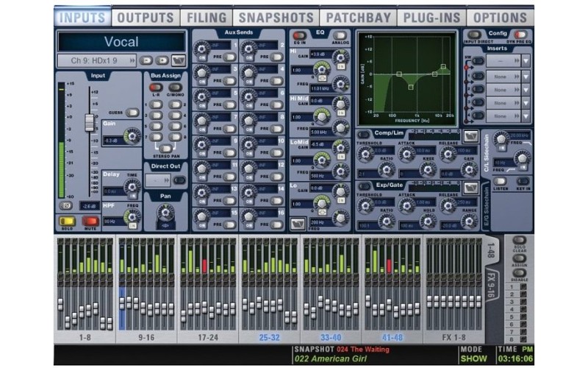This screenshot has height=368, width=588.
Task: Toggle the MUTE button
Action: click(90, 222)
